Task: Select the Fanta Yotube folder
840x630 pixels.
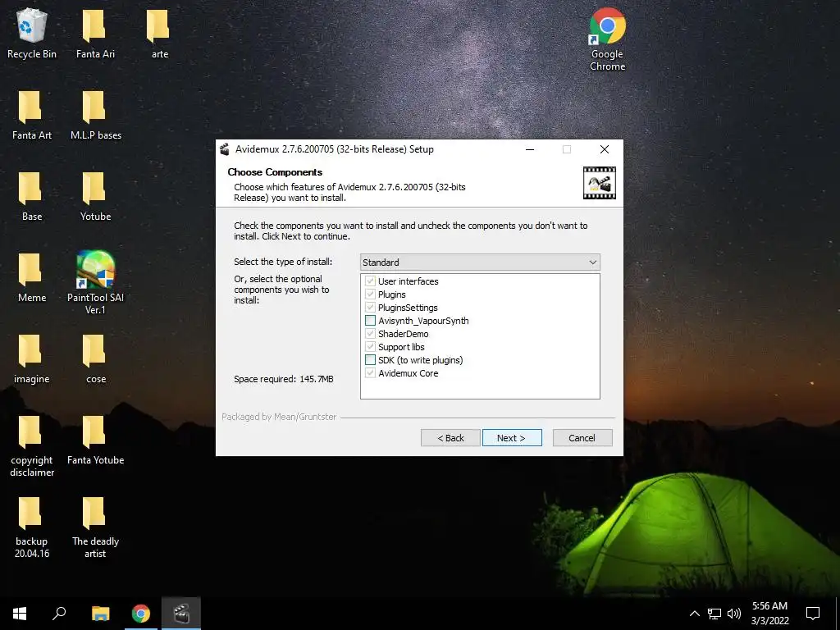Action: pos(95,441)
